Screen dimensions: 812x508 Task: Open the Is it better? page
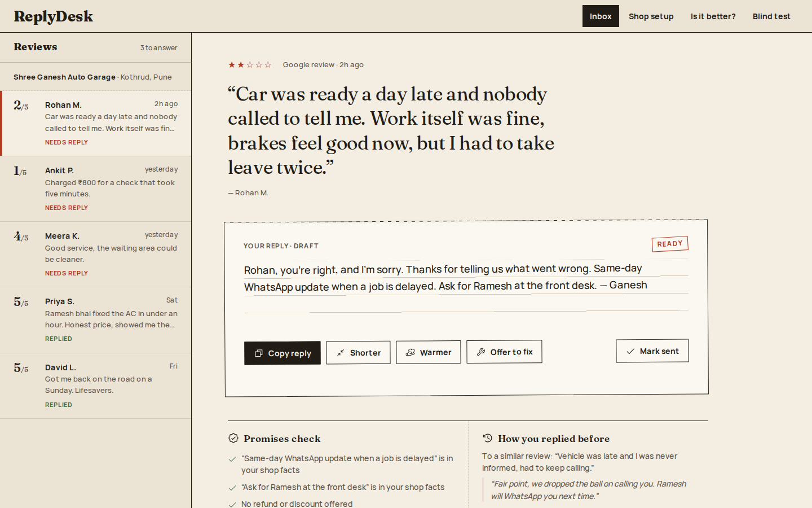click(x=713, y=16)
